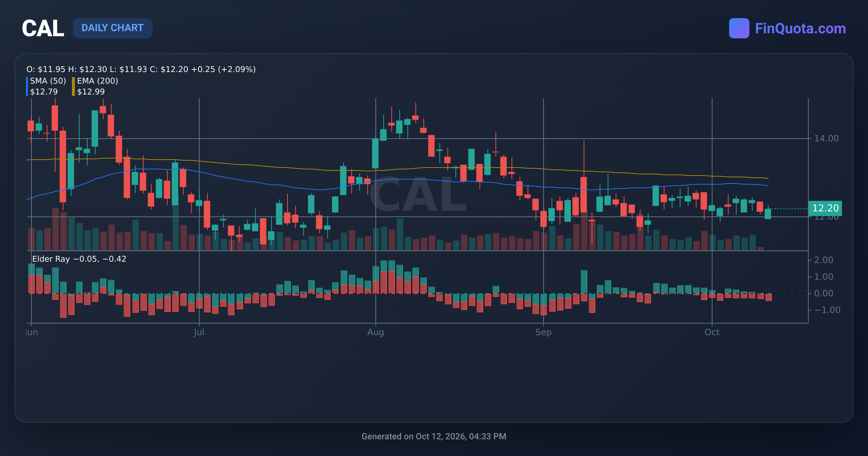Click the DAILY CHART badge

coord(112,28)
